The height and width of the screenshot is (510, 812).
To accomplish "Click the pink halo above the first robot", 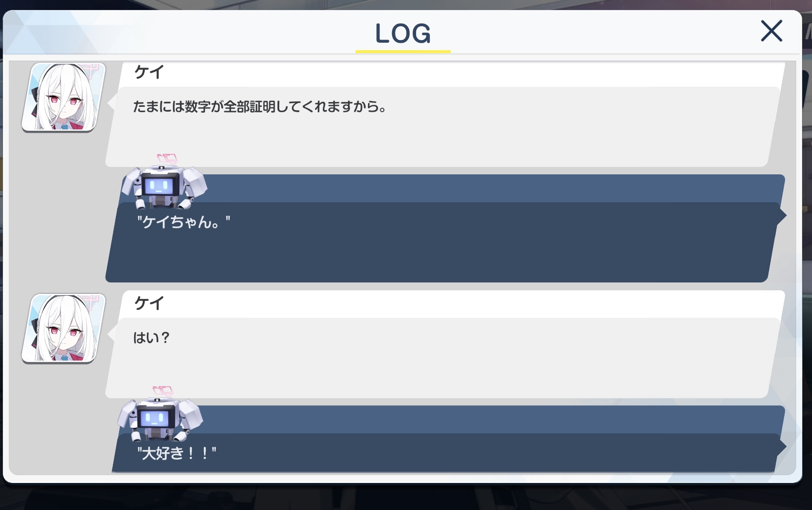I will pos(167,158).
